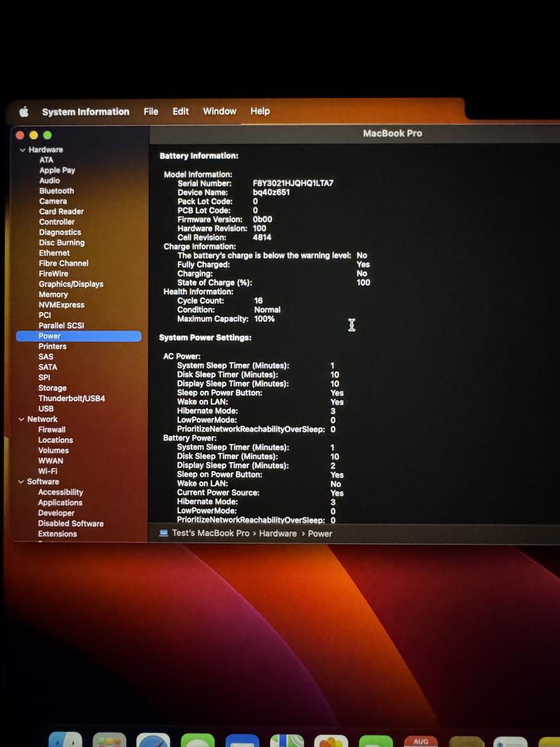Select Printers in the sidebar
The width and height of the screenshot is (560, 747).
(x=53, y=347)
